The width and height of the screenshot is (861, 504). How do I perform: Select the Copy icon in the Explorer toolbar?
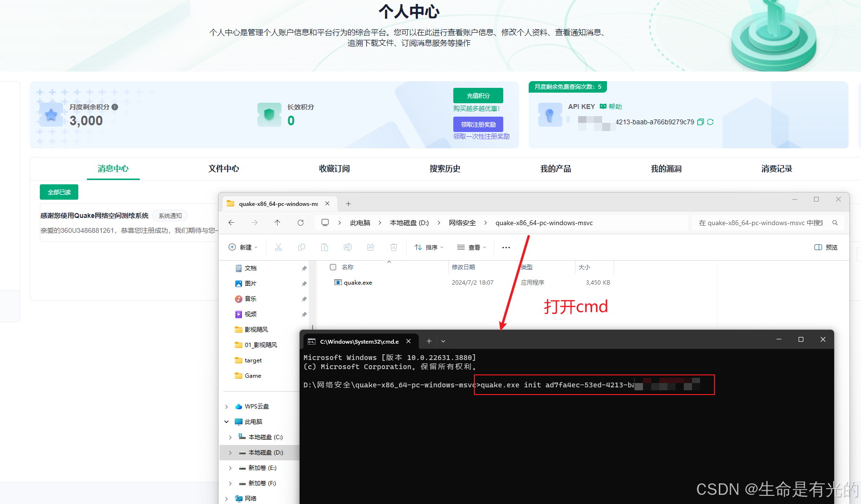[x=302, y=247]
